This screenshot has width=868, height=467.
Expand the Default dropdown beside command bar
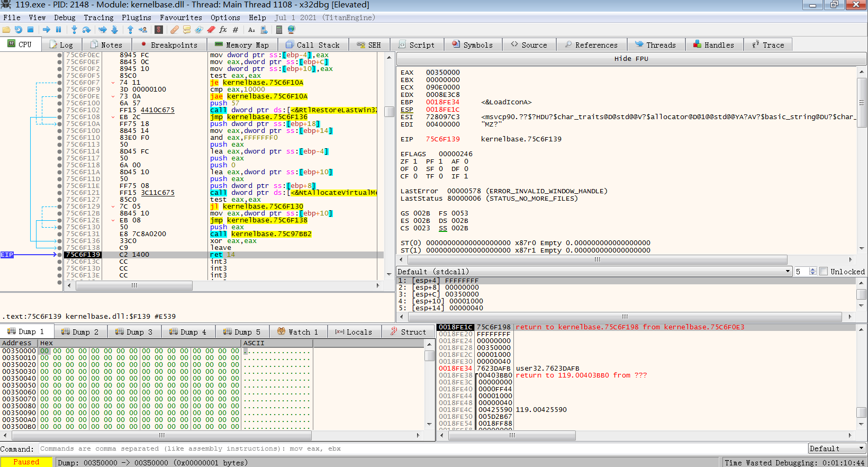pyautogui.click(x=837, y=448)
